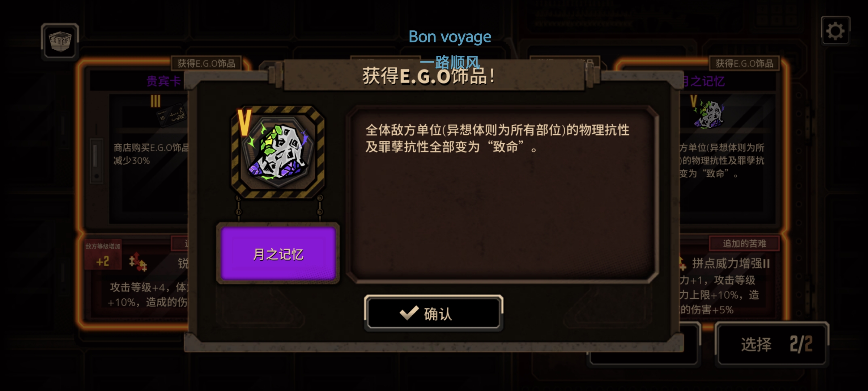The image size is (868, 391).
Task: Click the crossed-swords icon on left card
Action: tap(138, 261)
